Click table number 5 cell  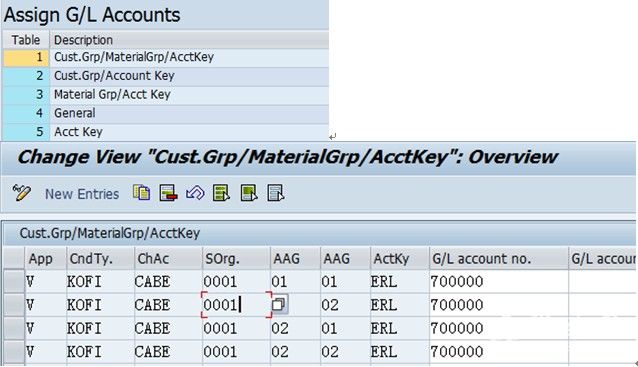point(26,132)
